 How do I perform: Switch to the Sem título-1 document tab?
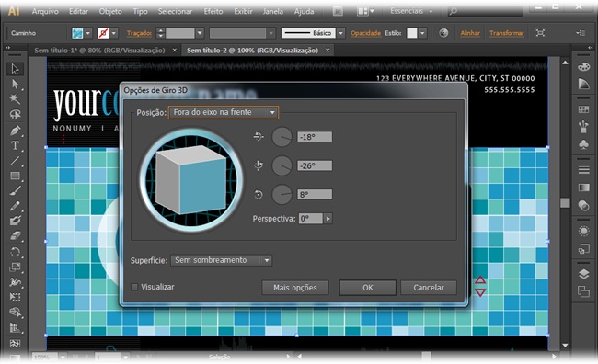tap(100, 51)
